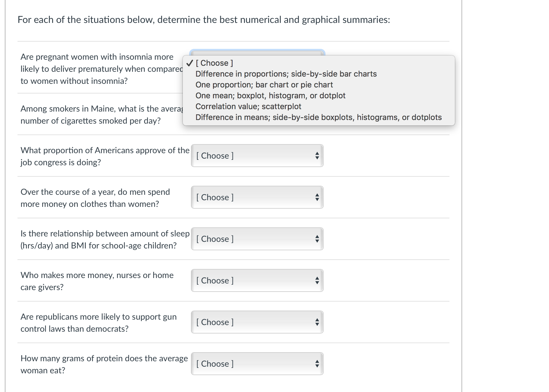549x392 pixels.
Task: Expand the dropdown for nurses versus caregivers question
Action: coord(257,280)
